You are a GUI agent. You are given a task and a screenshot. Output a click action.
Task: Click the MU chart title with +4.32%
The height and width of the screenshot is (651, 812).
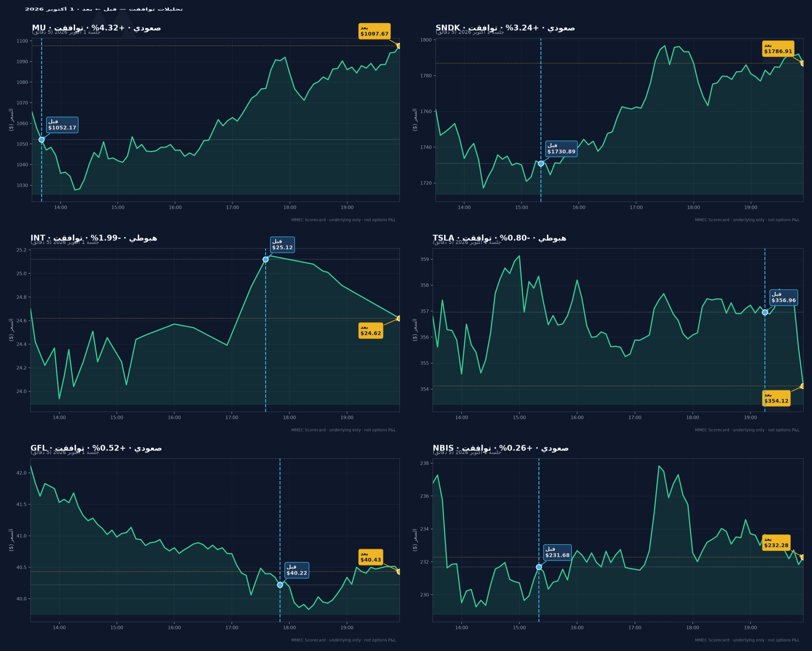(96, 28)
